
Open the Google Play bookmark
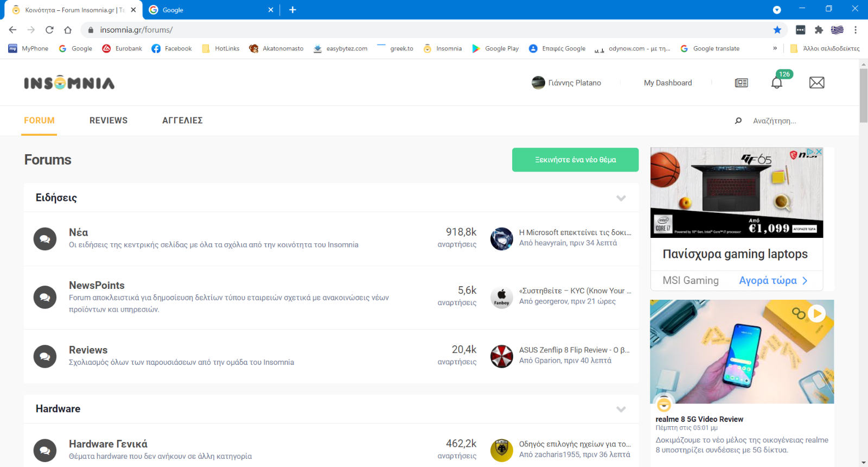(x=495, y=48)
